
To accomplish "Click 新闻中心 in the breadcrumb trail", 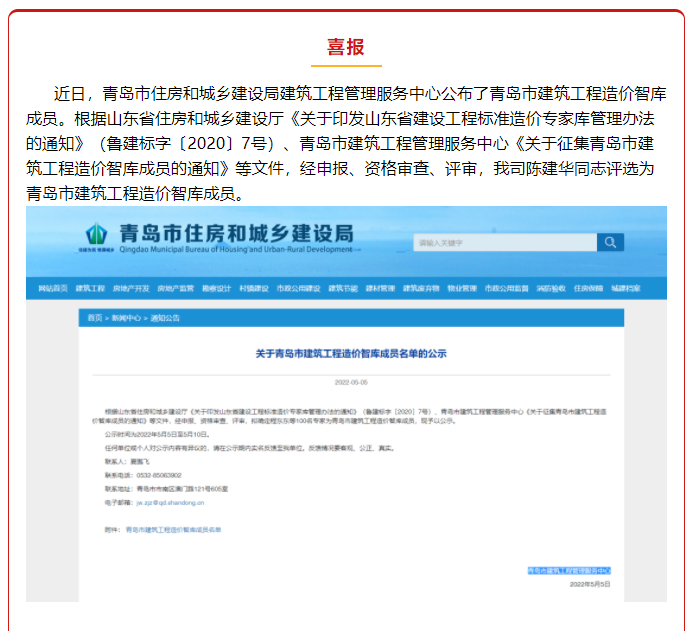I will tap(125, 317).
